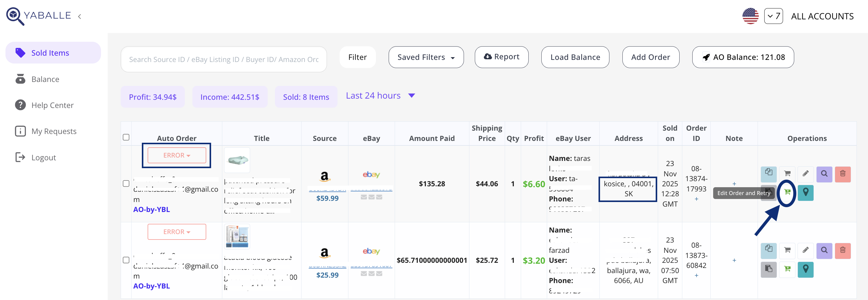Click the search orders input field
Screen dimensions: 868x300
pyautogui.click(x=224, y=59)
